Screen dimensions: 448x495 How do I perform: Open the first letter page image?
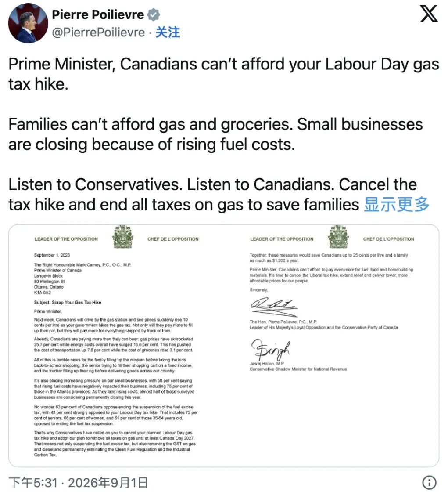coord(116,346)
